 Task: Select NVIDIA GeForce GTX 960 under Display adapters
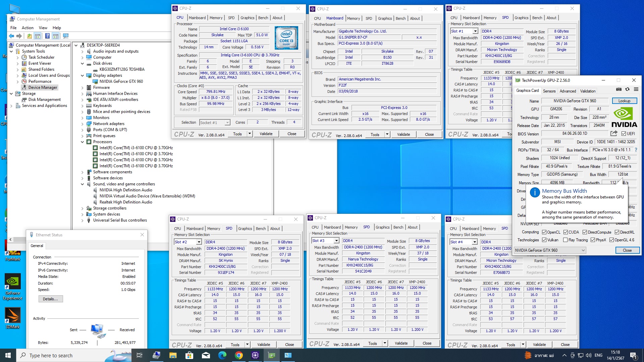tap(121, 81)
